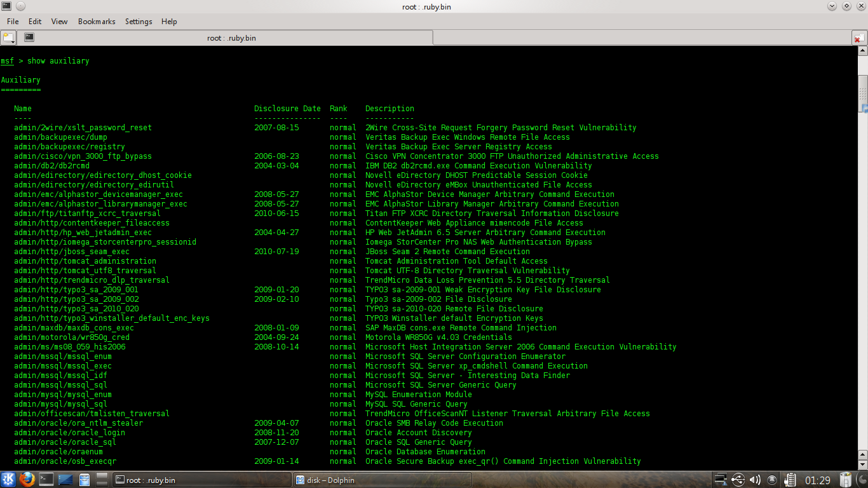Click admin/mysql/mysql_sql module name
Viewport: 868px width, 488px height.
[60, 404]
